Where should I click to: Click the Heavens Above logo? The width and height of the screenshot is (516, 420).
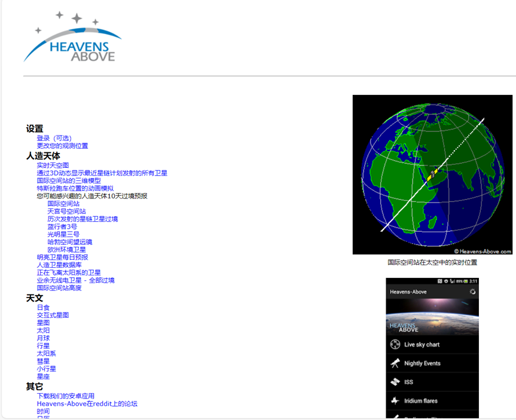[x=73, y=37]
